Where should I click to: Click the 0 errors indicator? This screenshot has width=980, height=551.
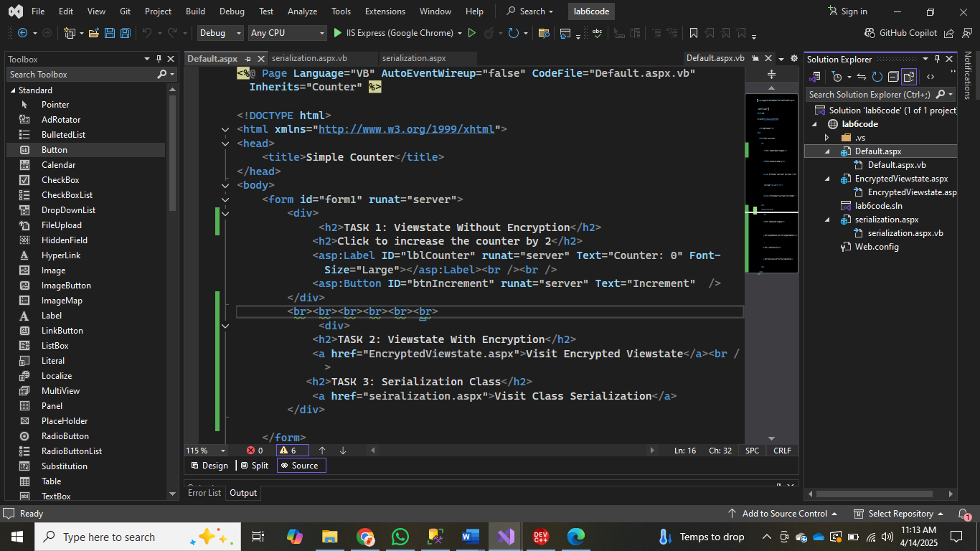coord(255,451)
